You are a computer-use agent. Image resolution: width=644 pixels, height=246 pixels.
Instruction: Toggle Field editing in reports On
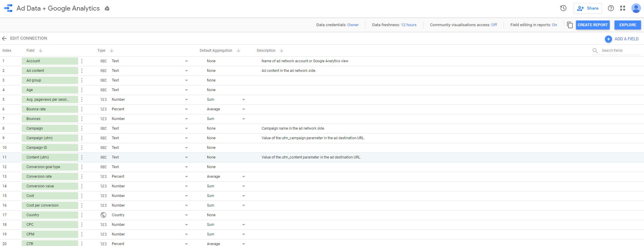(554, 25)
